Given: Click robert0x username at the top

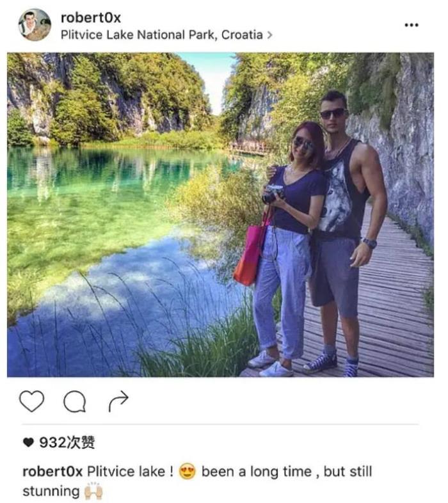Looking at the screenshot, I should (91, 18).
